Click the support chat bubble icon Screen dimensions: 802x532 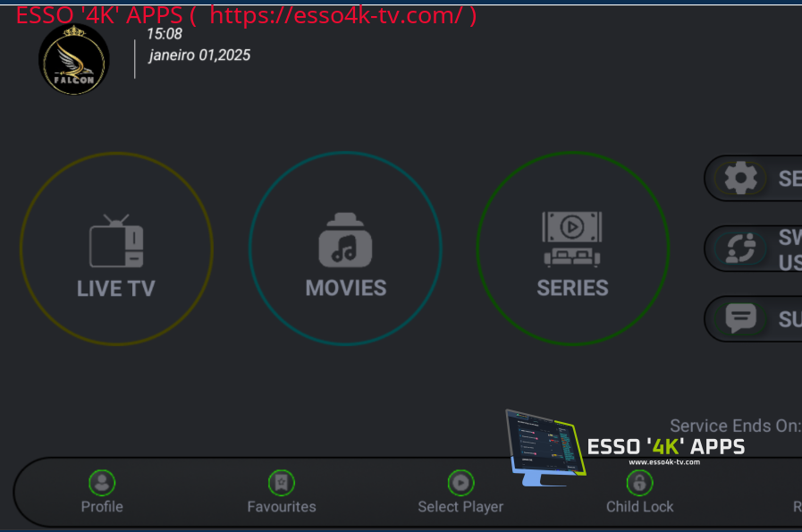pos(740,318)
